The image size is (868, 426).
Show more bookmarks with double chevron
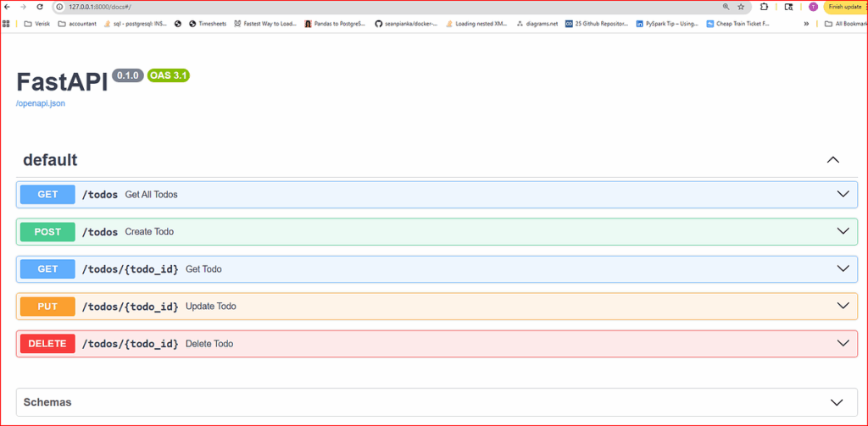pyautogui.click(x=807, y=24)
